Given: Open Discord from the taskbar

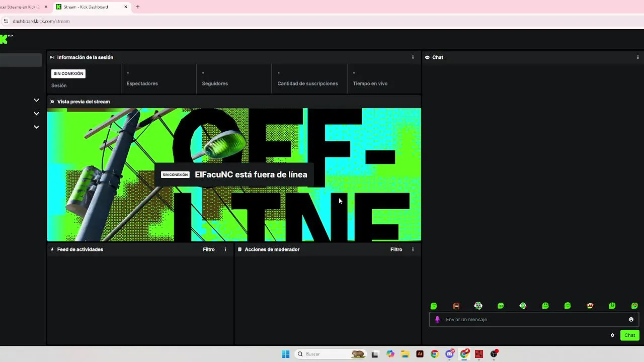Looking at the screenshot, I should [x=449, y=354].
